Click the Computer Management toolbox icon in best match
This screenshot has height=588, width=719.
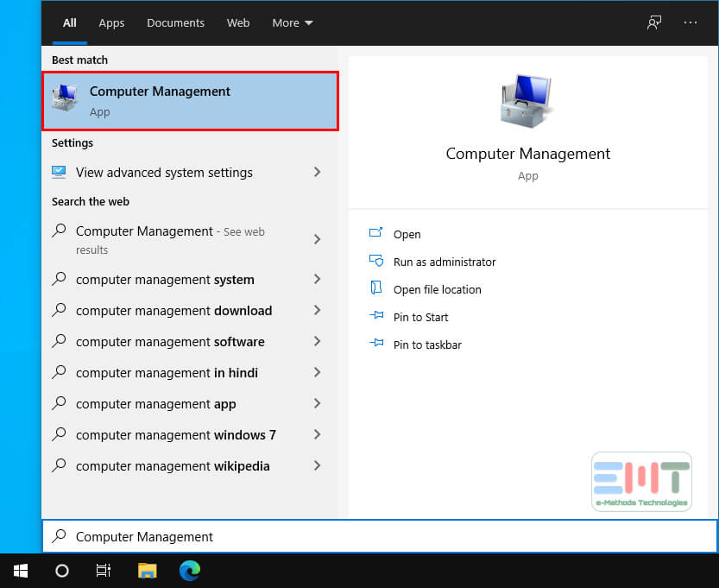click(x=65, y=98)
